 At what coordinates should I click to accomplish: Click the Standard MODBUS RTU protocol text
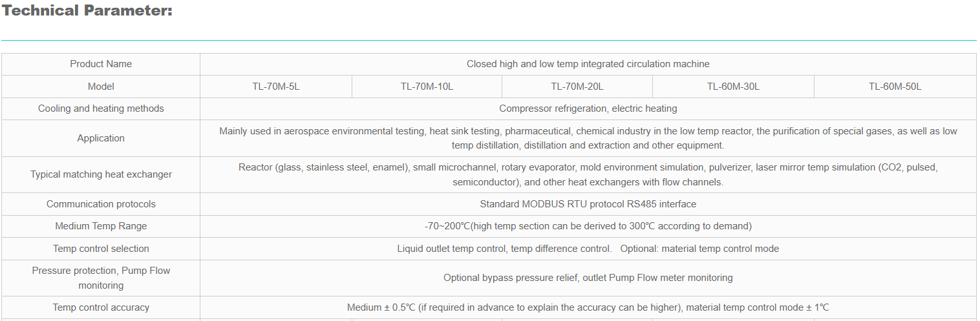[588, 204]
